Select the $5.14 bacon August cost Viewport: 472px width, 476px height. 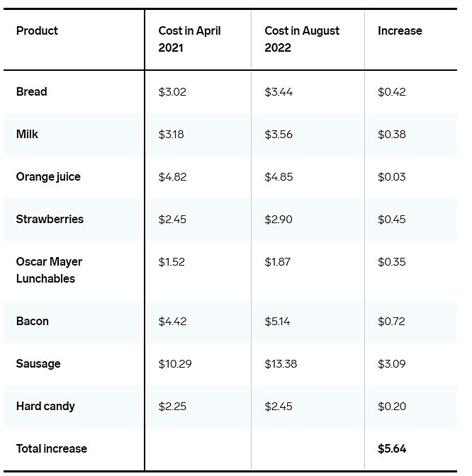(278, 321)
